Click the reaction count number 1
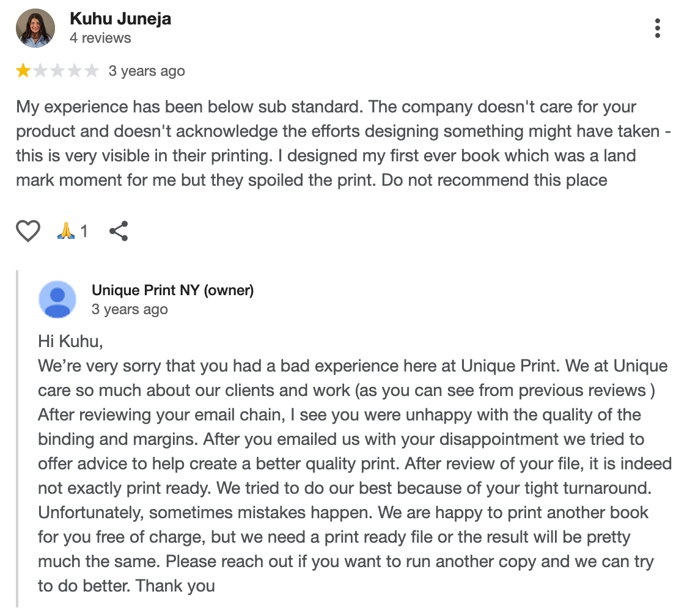The width and height of the screenshot is (687, 616). coord(84,231)
